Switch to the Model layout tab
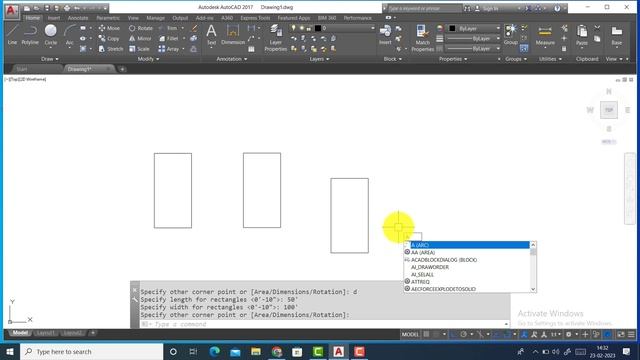 [x=20, y=333]
